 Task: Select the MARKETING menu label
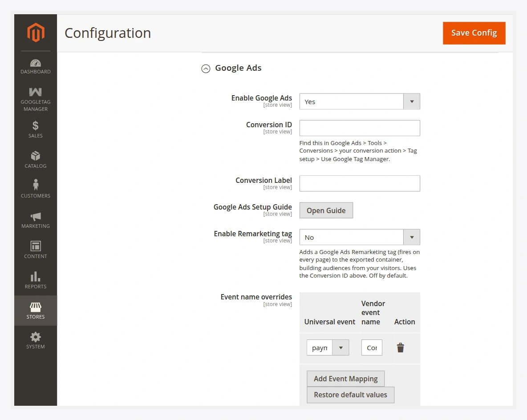[36, 226]
